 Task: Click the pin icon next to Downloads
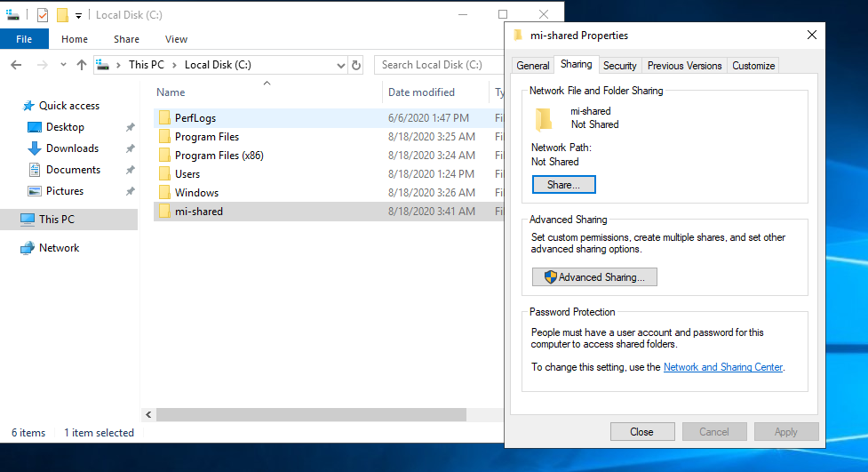click(130, 148)
